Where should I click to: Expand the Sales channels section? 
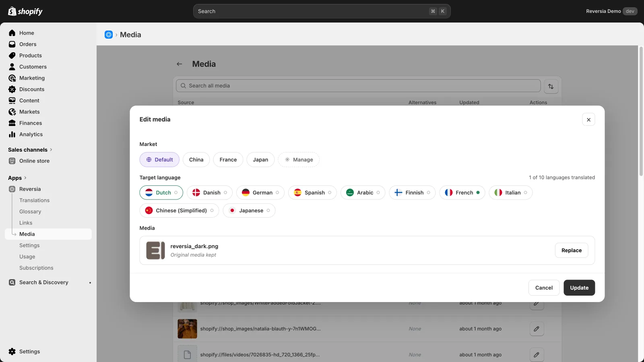point(30,150)
